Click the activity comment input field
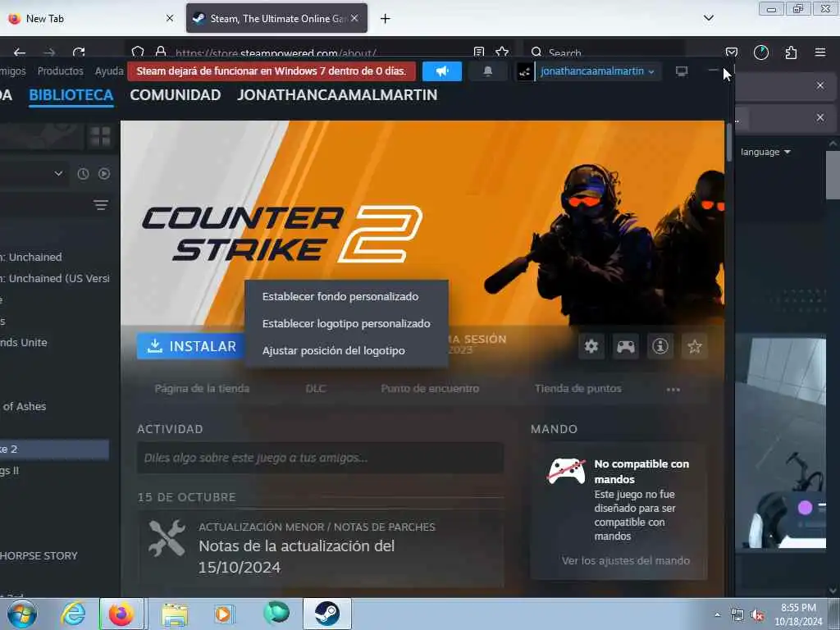Screen dimensions: 840x630 320,458
